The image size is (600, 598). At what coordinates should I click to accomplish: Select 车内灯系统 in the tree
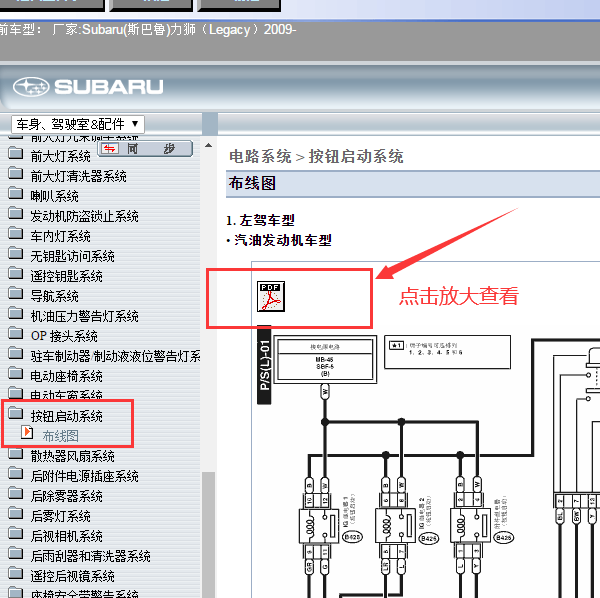pyautogui.click(x=60, y=236)
